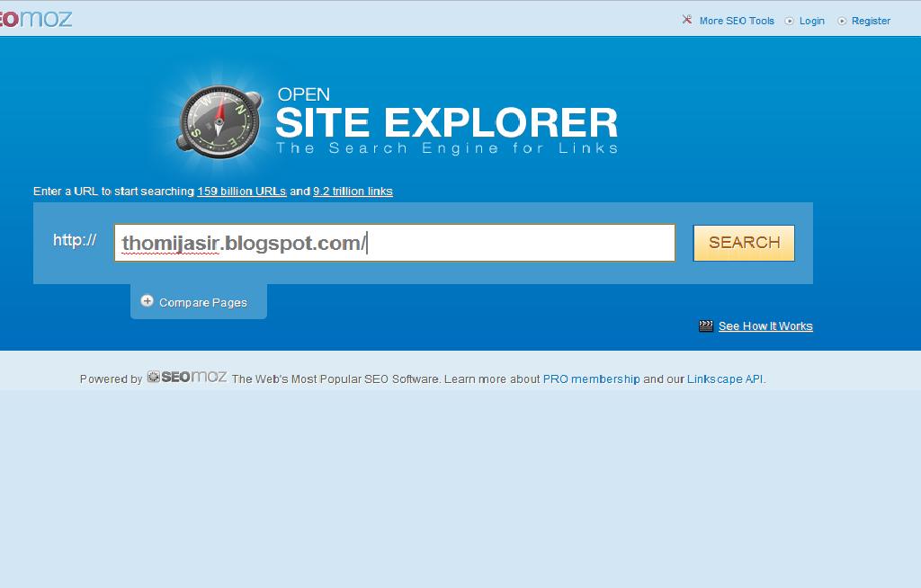Focus the URL input field containing thomijasir.blogspot.com

click(395, 243)
